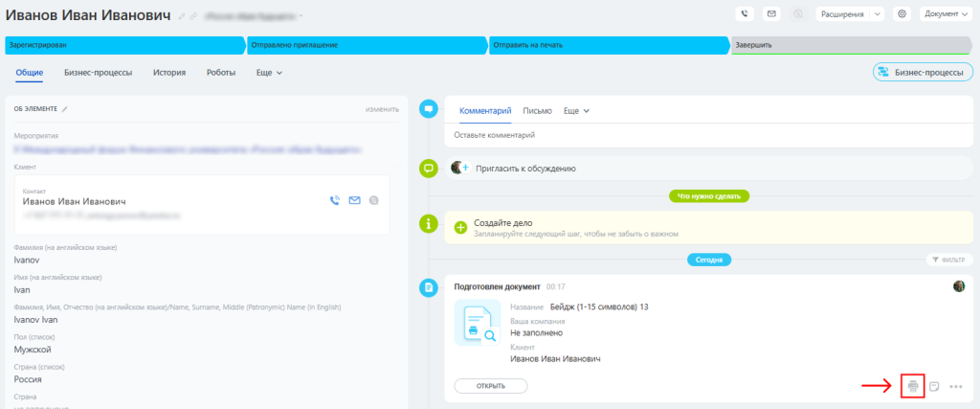Select the Завершить stage
Viewport: 980px width, 409px height.
(x=852, y=45)
